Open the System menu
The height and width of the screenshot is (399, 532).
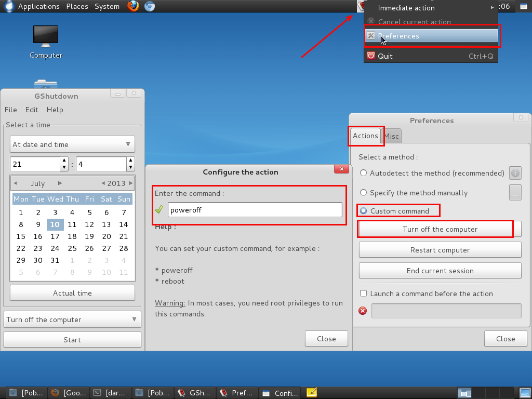[x=107, y=6]
